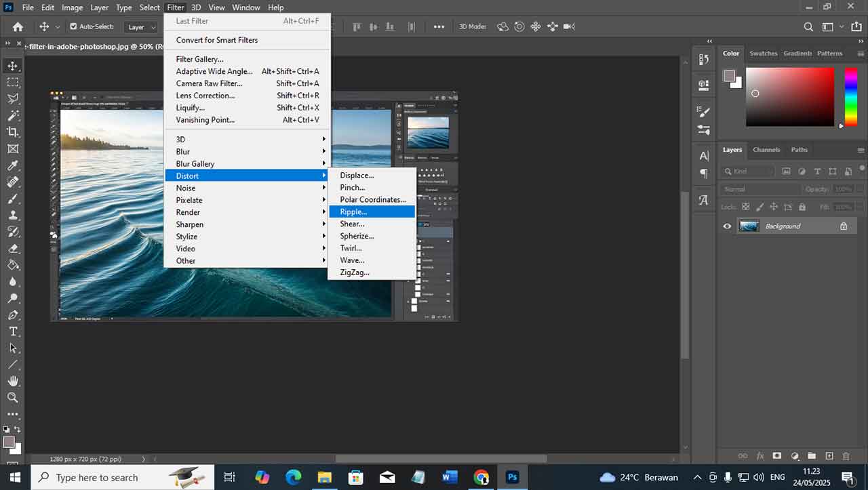
Task: Open the Paragraph panel icon
Action: click(x=703, y=173)
